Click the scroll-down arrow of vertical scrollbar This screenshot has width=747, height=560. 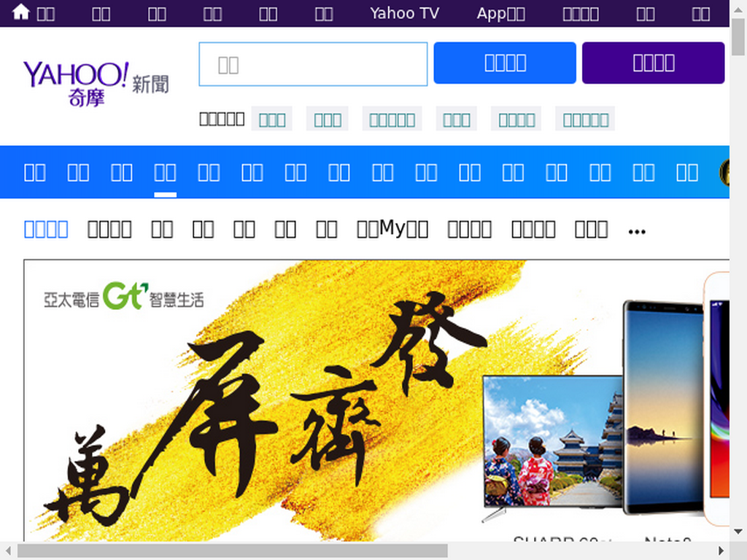coord(738,532)
